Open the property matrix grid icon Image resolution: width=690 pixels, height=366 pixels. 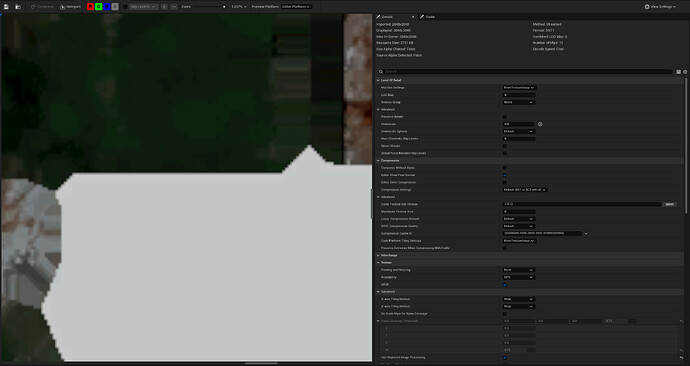click(x=679, y=72)
